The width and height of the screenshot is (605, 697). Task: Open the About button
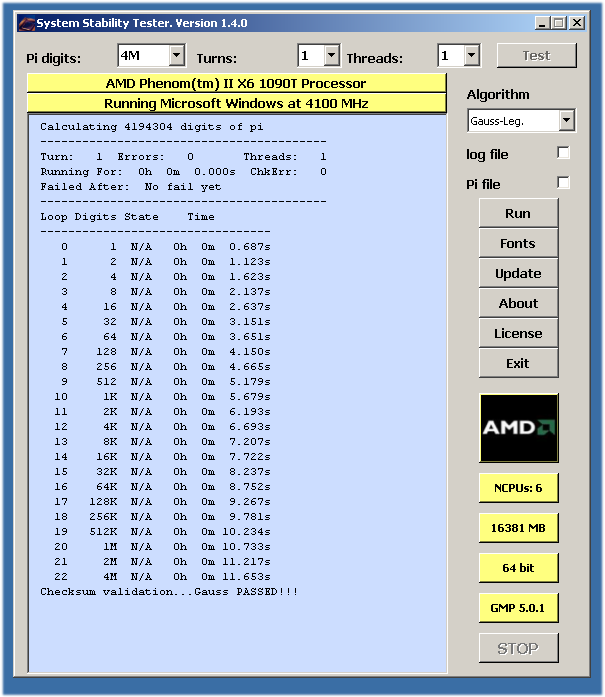518,303
